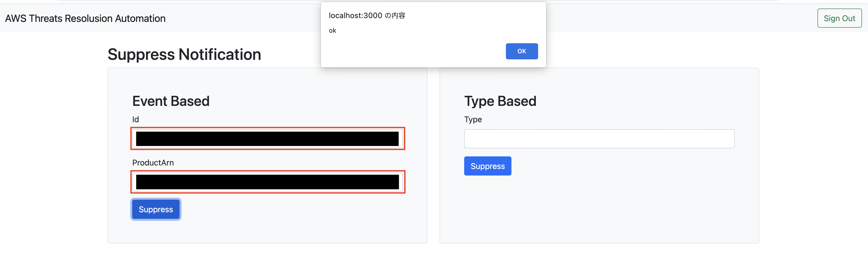Screen dimensions: 868x258
Task: Click blank space below the Type Based Suppress button
Action: pos(599,209)
